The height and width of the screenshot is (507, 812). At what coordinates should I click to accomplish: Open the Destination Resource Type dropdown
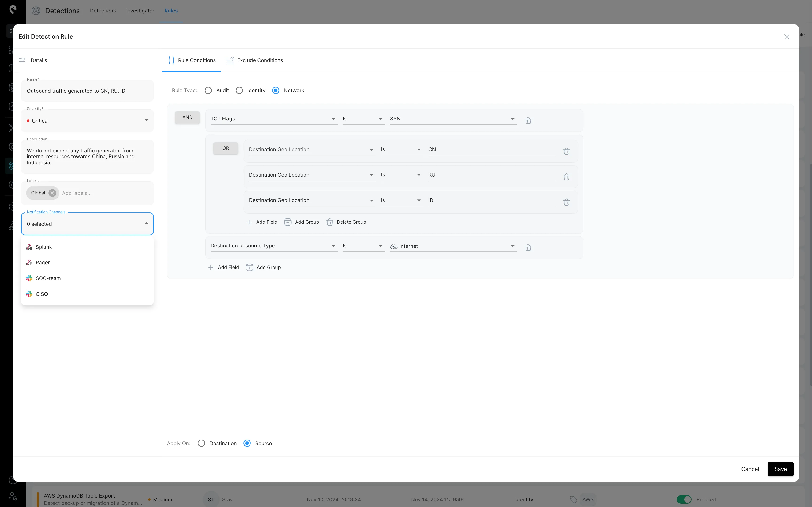coord(273,246)
